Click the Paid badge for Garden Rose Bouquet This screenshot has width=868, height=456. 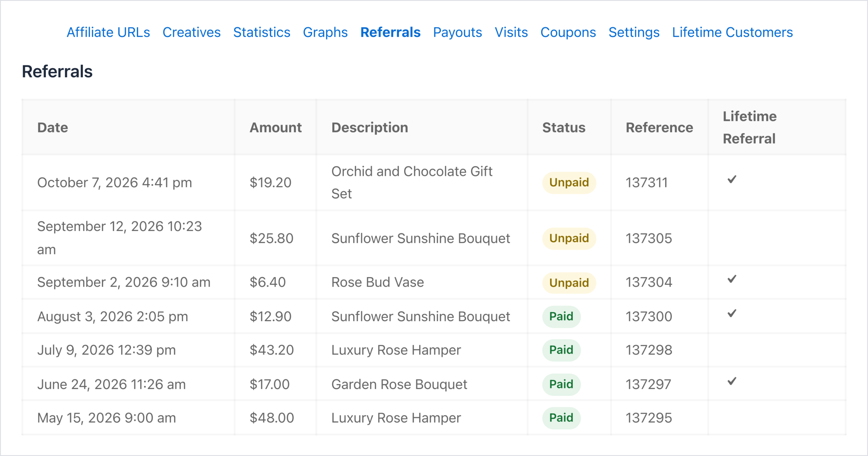561,385
